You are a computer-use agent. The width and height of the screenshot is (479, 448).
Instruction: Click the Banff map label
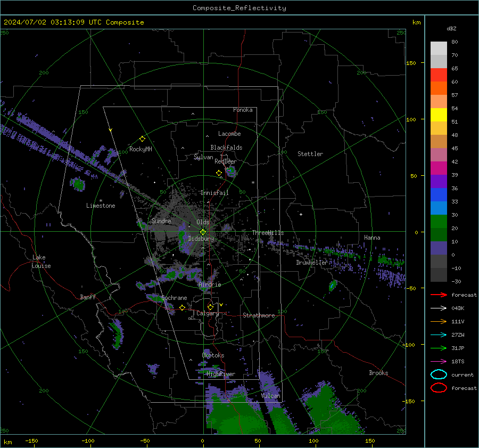click(88, 297)
